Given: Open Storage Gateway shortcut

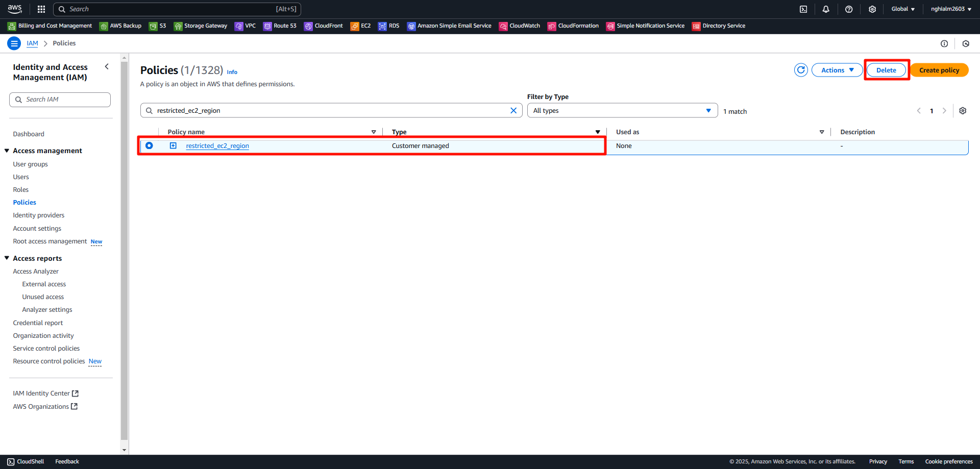Looking at the screenshot, I should click(x=201, y=26).
